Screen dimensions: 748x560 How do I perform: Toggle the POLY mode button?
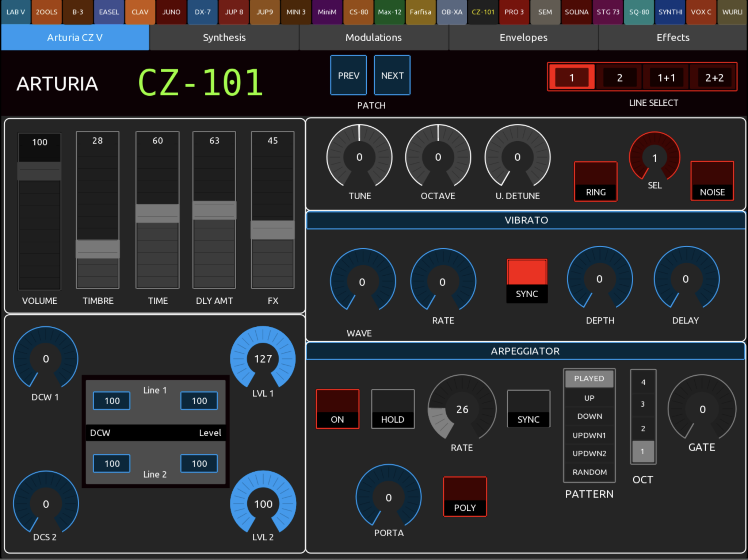tap(465, 496)
